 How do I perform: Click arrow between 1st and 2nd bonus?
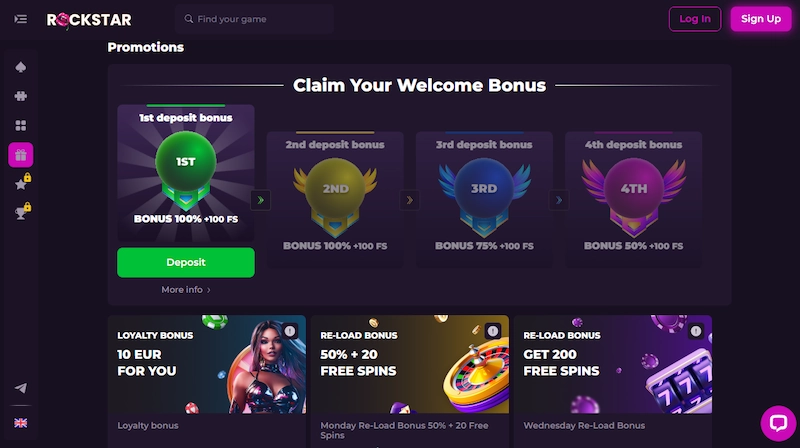click(x=261, y=200)
